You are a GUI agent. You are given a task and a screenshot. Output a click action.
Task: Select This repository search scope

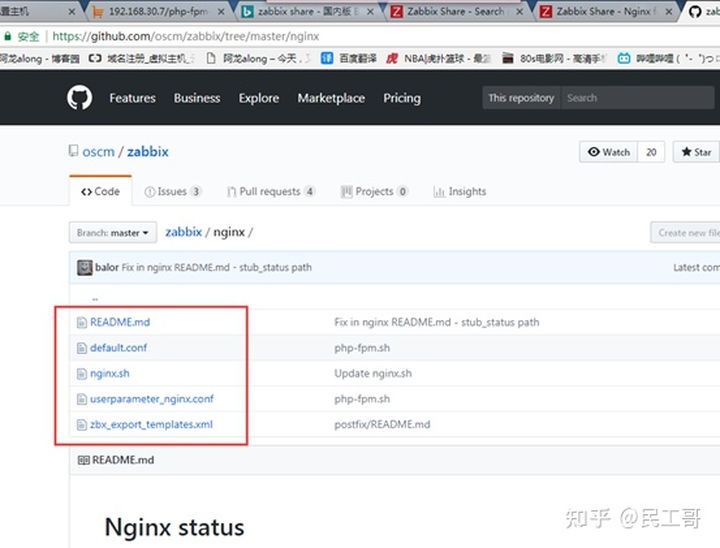click(x=521, y=98)
